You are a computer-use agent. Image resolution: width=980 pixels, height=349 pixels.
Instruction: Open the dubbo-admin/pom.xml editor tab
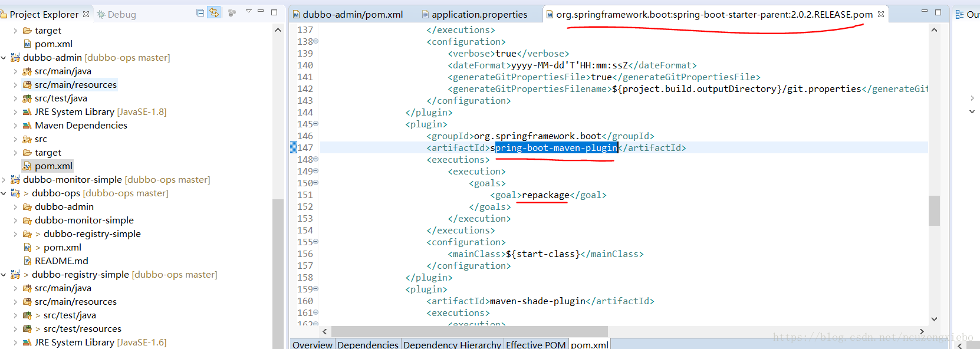[348, 14]
